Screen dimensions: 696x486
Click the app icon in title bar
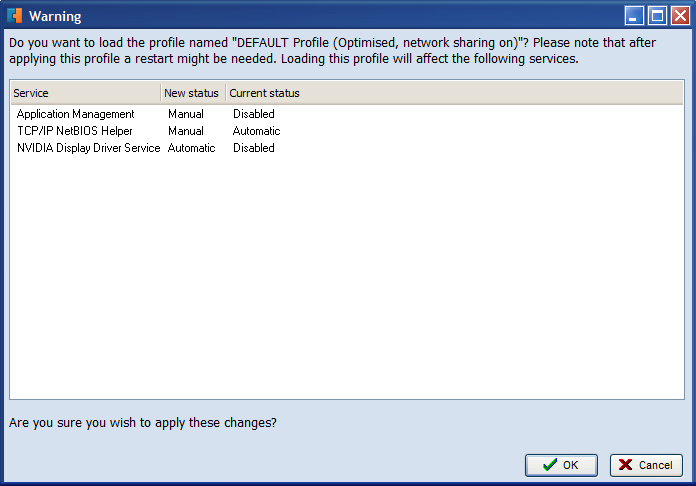tap(15, 16)
